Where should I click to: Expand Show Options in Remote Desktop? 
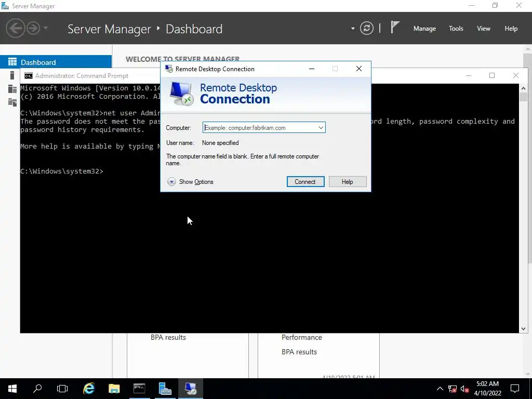pos(190,182)
